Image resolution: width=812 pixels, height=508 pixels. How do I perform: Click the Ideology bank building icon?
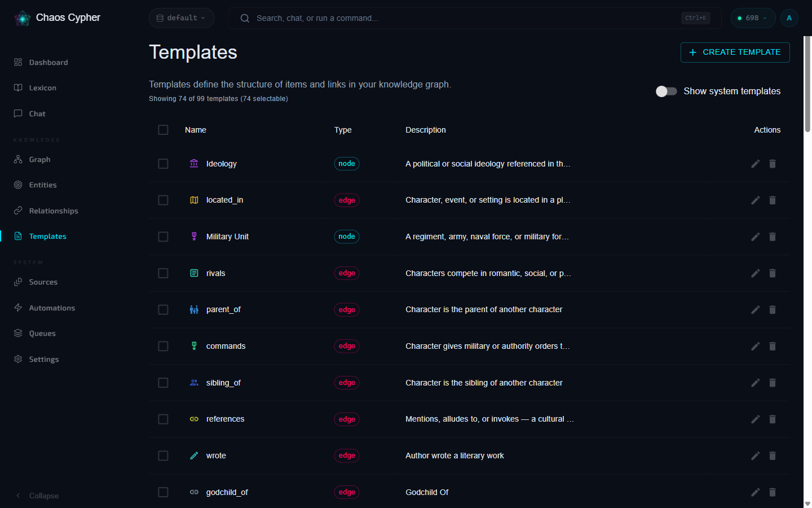tap(194, 164)
